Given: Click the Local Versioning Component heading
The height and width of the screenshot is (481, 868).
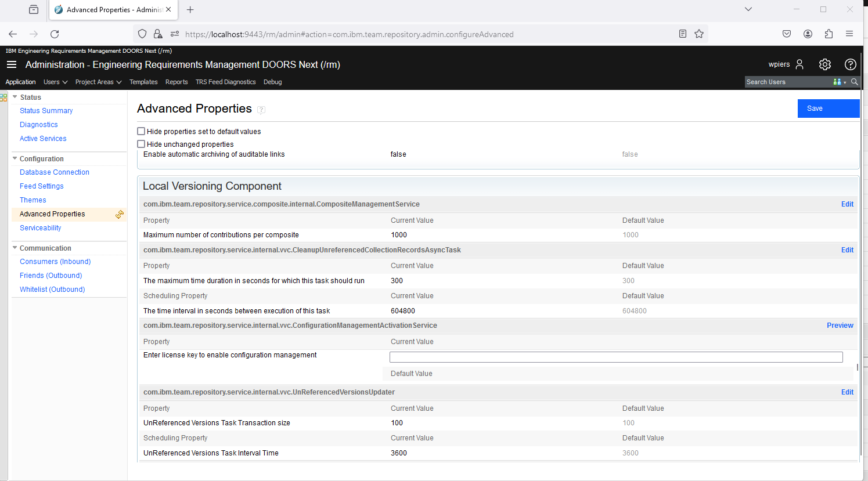Looking at the screenshot, I should (212, 186).
